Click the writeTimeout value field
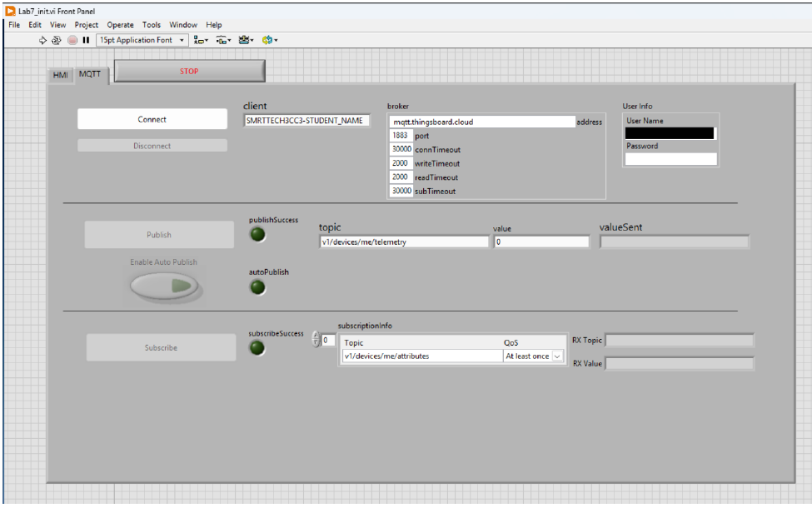Screen dimensions: 812x508 (401, 163)
